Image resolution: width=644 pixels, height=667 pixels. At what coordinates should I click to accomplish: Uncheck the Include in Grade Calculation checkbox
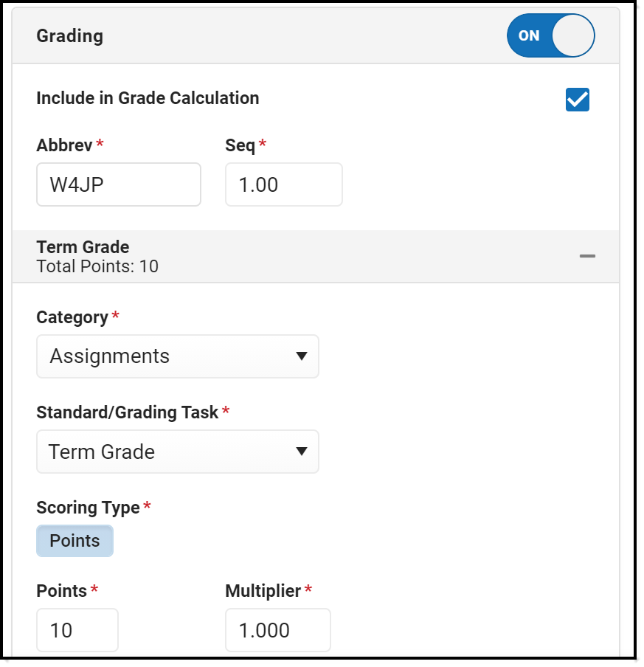[x=577, y=99]
